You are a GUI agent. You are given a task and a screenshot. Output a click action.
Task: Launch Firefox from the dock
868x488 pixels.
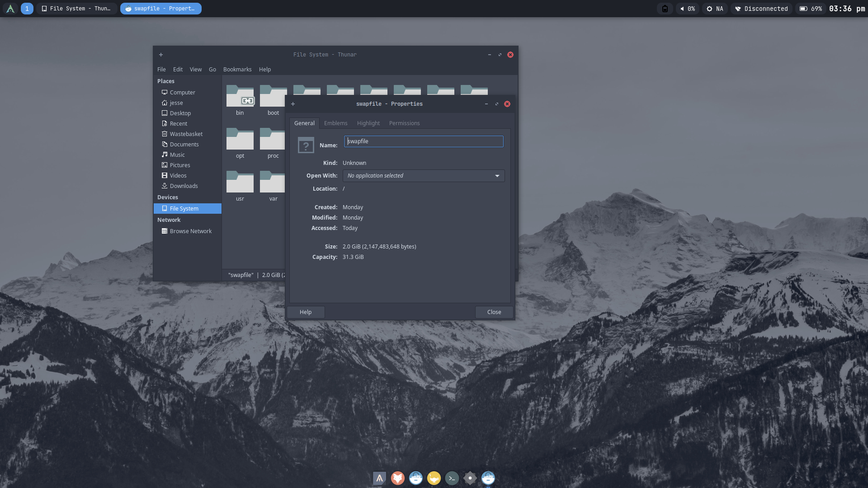point(398,478)
